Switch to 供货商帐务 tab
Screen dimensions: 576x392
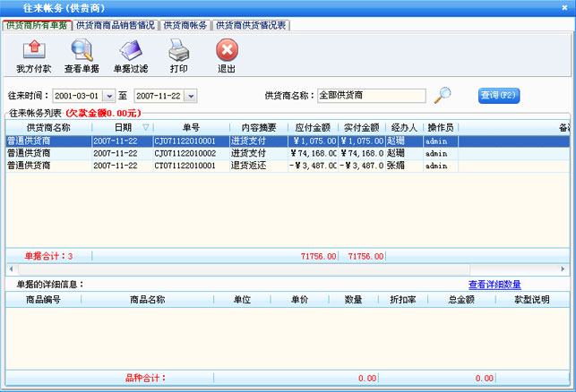point(185,25)
